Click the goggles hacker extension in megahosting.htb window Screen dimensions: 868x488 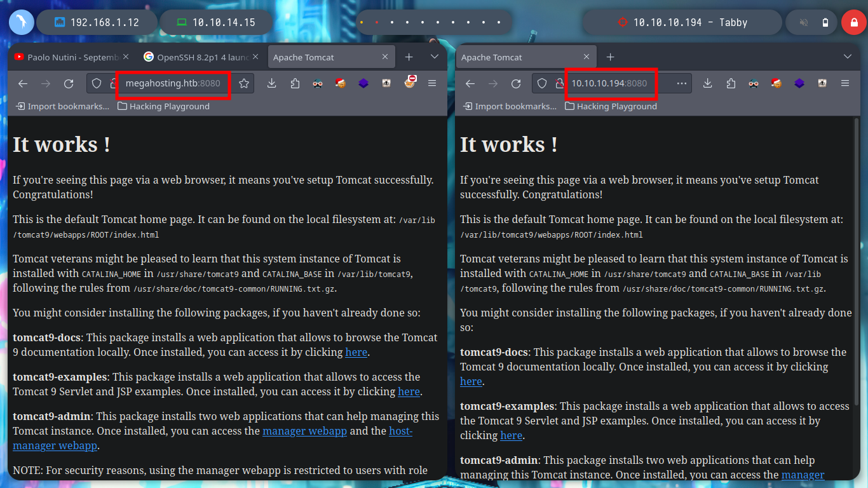[318, 83]
